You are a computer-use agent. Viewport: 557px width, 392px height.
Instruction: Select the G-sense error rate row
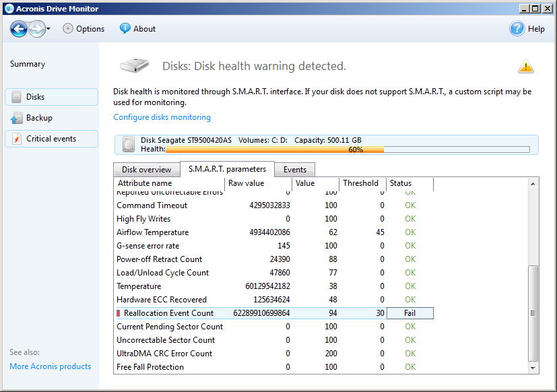pos(275,246)
